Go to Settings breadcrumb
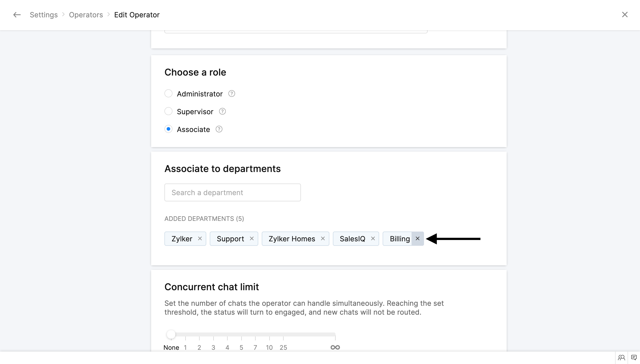 (44, 15)
